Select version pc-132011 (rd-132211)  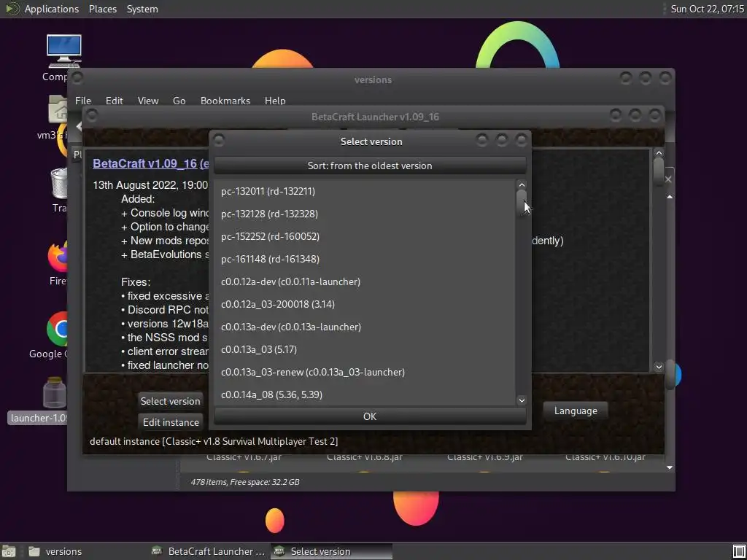point(365,192)
